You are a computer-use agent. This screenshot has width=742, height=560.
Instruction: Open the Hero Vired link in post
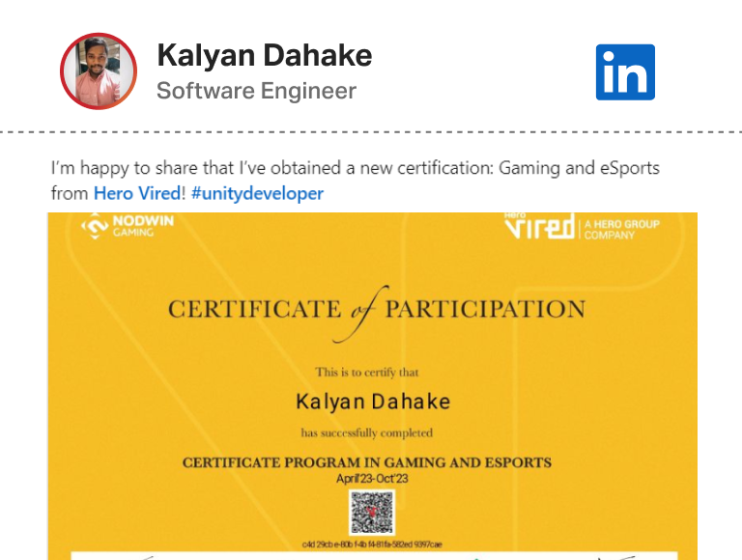click(x=136, y=193)
